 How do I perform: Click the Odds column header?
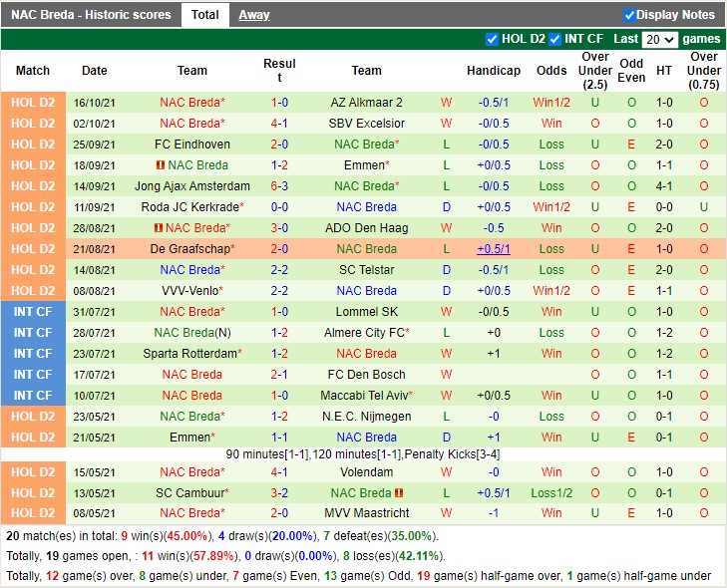[551, 71]
